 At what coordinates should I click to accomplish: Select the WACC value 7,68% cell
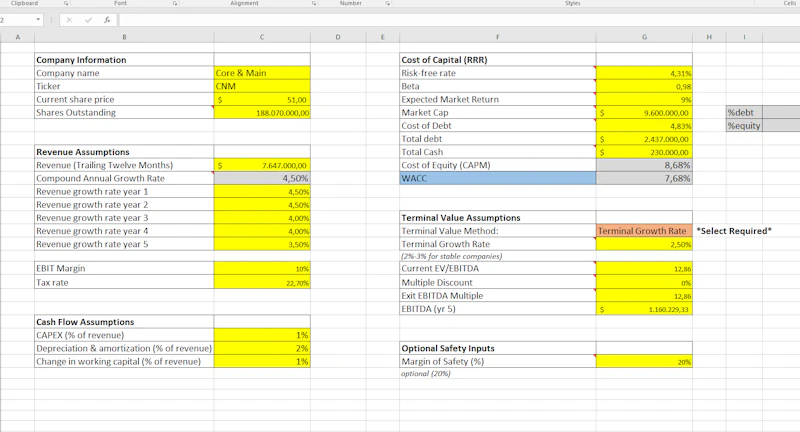coord(644,179)
